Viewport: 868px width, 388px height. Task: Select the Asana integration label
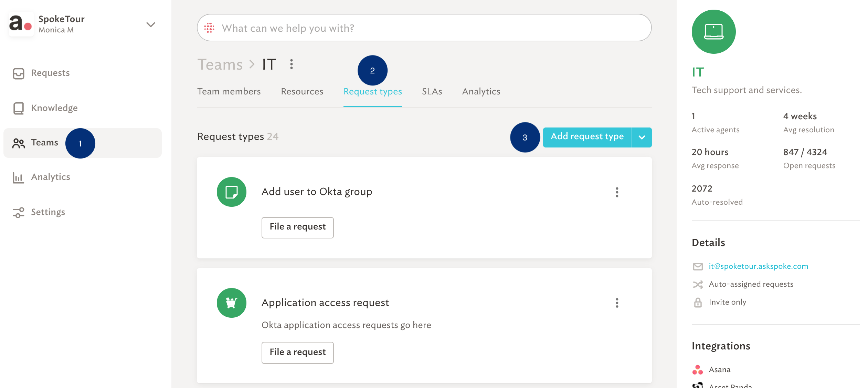(x=720, y=370)
